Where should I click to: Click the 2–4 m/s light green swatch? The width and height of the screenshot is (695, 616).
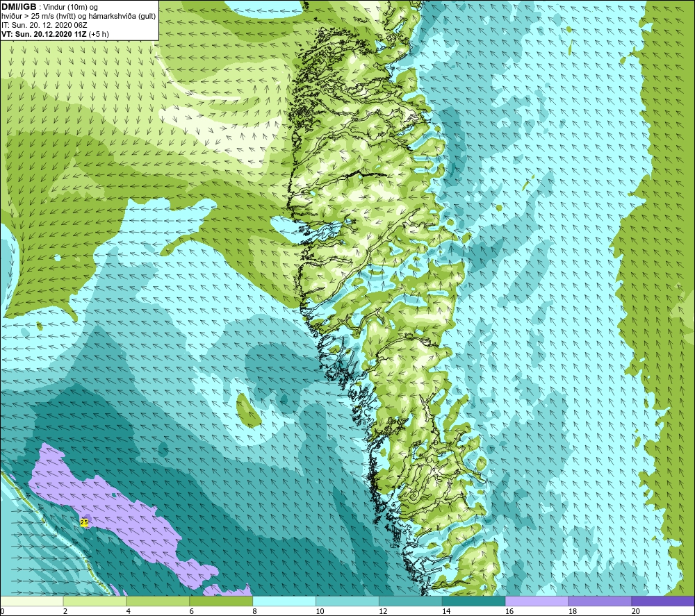pos(95,601)
